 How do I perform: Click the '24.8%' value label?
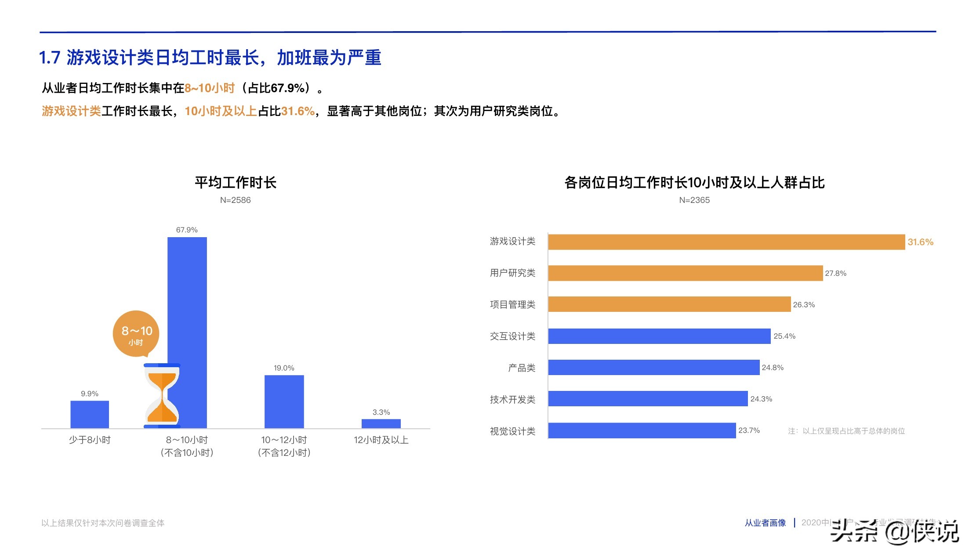coord(773,368)
